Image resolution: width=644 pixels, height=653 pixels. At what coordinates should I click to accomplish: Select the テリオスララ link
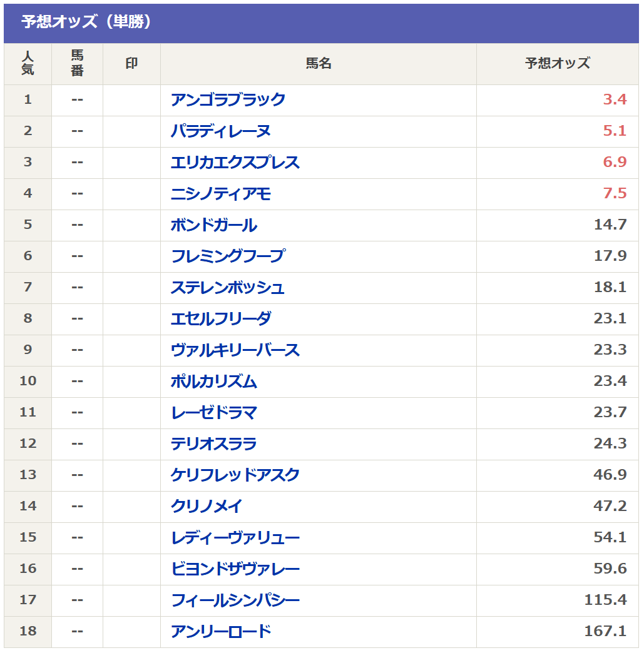click(x=213, y=444)
